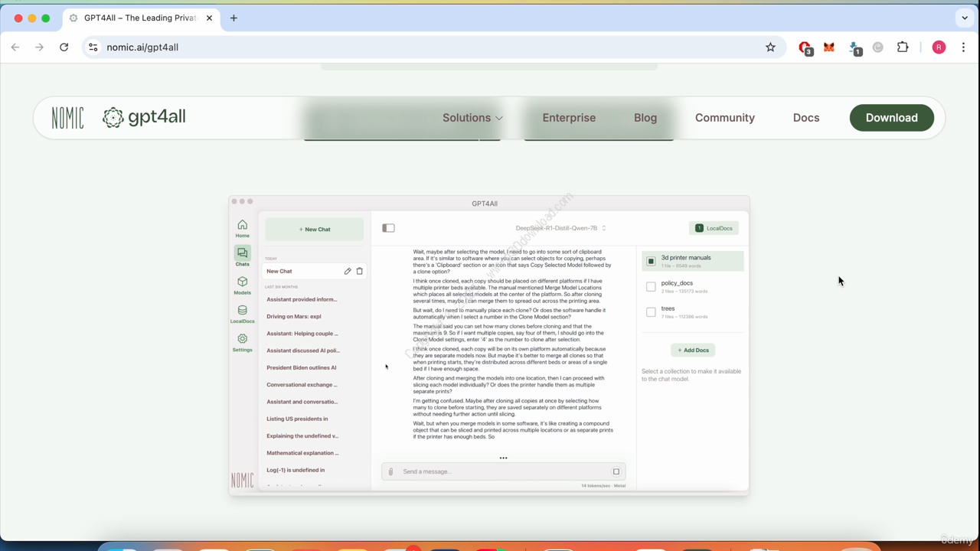
Task: Open the DeepSeek-R1-Distill-Qwen-7B model selector
Action: [x=560, y=228]
